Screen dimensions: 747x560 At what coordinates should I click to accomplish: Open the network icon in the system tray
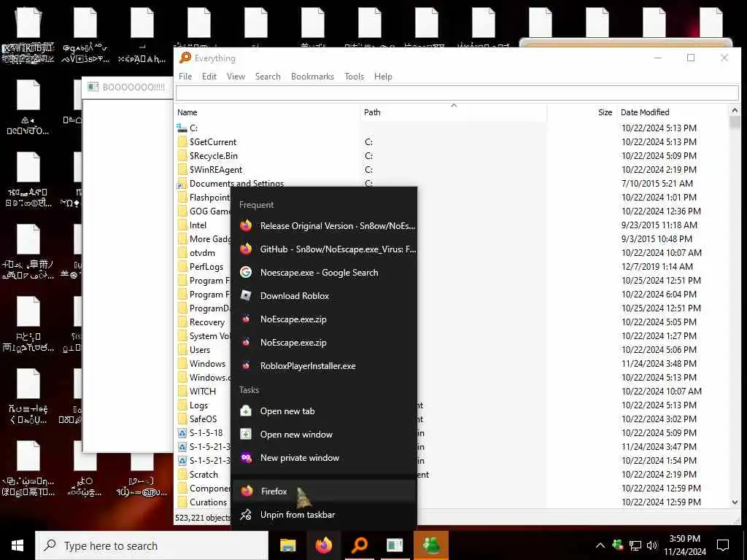(x=635, y=545)
